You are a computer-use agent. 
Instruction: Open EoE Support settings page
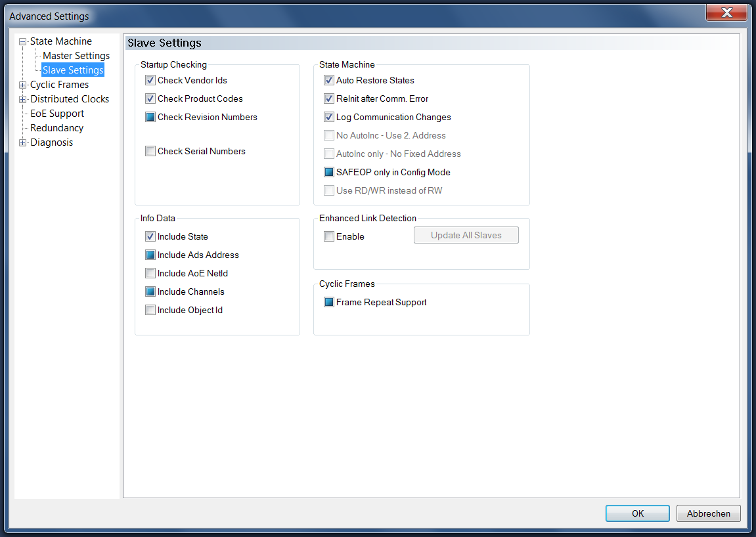tap(57, 114)
